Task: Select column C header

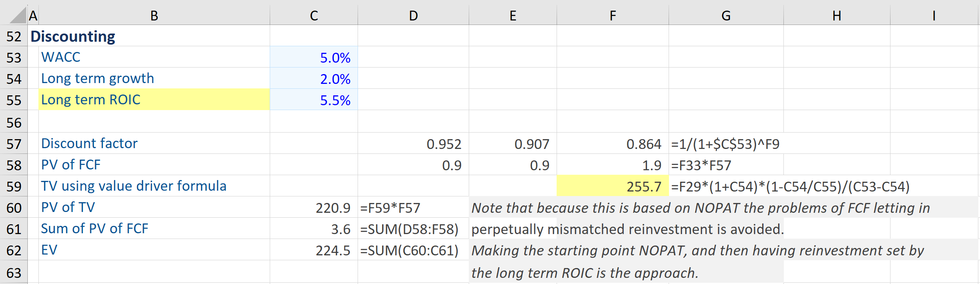Action: pyautogui.click(x=313, y=16)
